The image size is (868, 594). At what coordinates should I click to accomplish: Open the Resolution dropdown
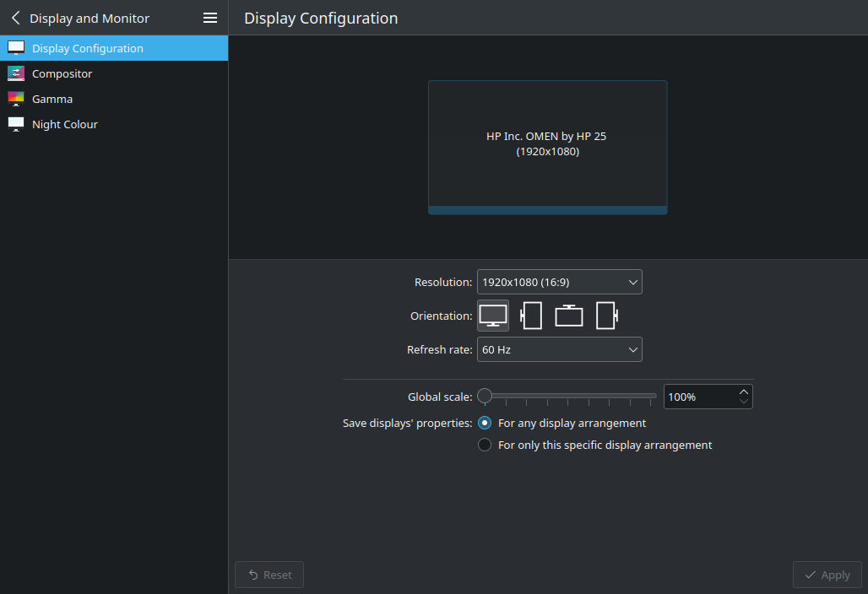(559, 282)
